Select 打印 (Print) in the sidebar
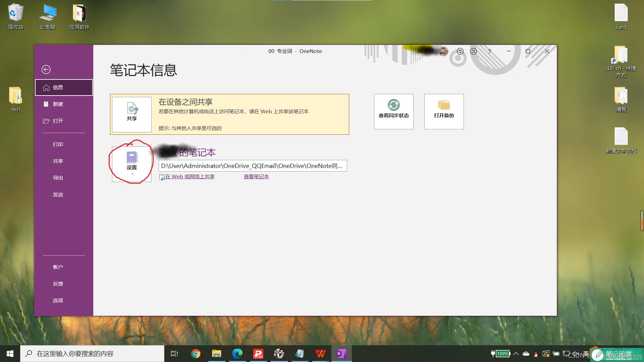This screenshot has width=644, height=362. [x=58, y=144]
